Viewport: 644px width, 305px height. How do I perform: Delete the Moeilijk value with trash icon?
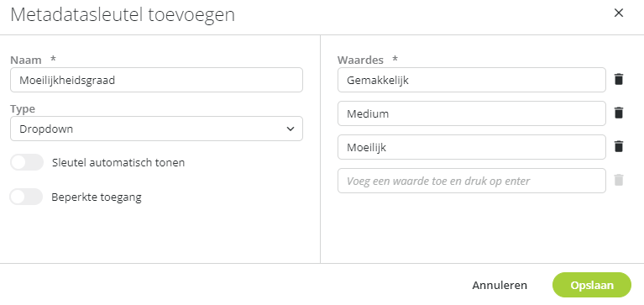tap(619, 147)
